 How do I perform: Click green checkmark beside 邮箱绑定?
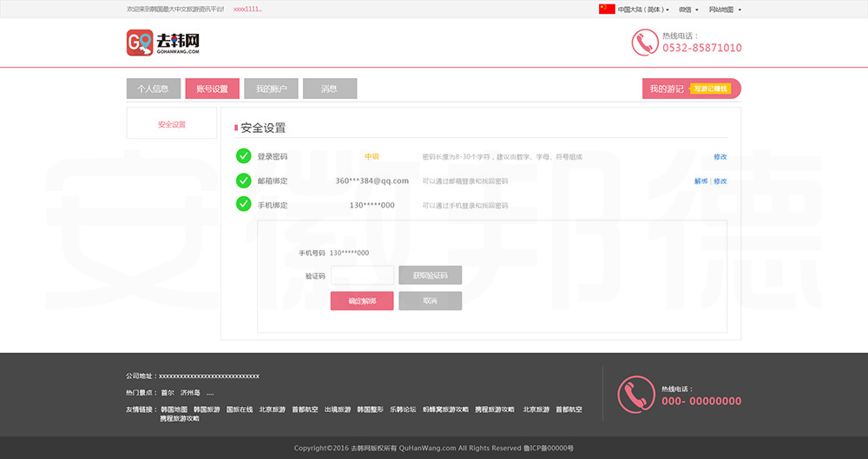click(243, 180)
